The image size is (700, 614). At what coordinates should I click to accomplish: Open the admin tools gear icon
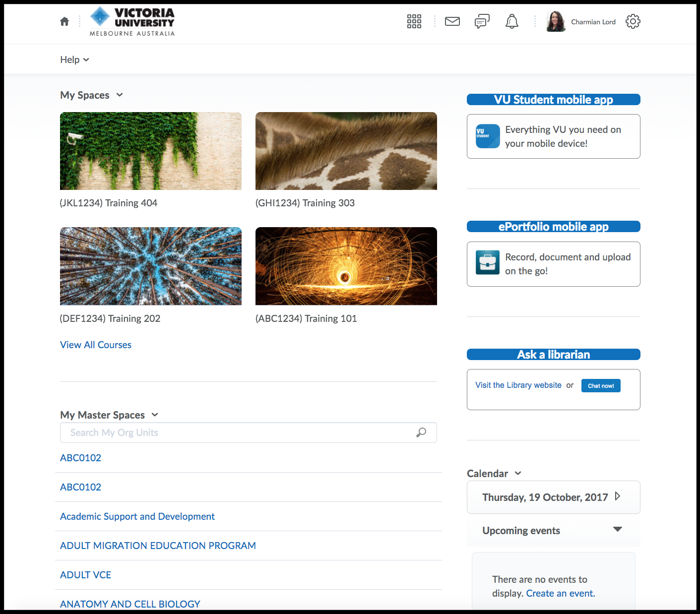pyautogui.click(x=633, y=21)
